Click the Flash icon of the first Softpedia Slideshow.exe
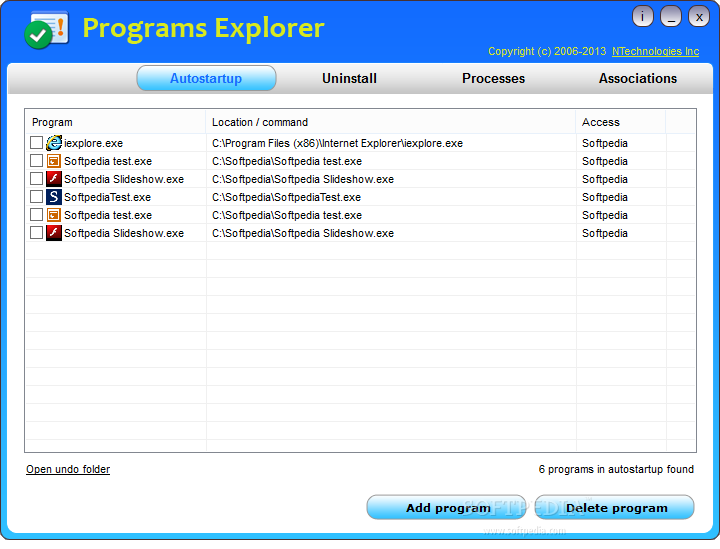 [x=54, y=179]
